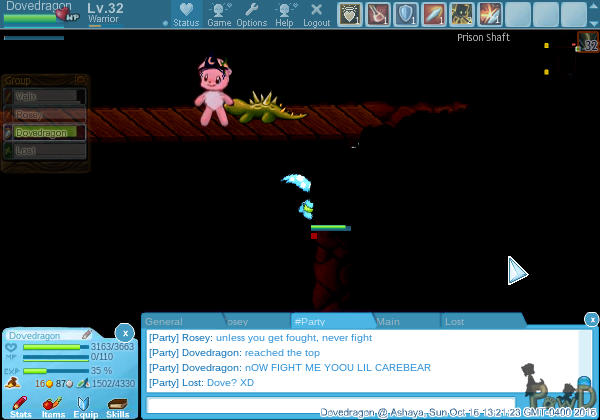Click the Help icon
This screenshot has height=420, width=600.
click(x=284, y=13)
